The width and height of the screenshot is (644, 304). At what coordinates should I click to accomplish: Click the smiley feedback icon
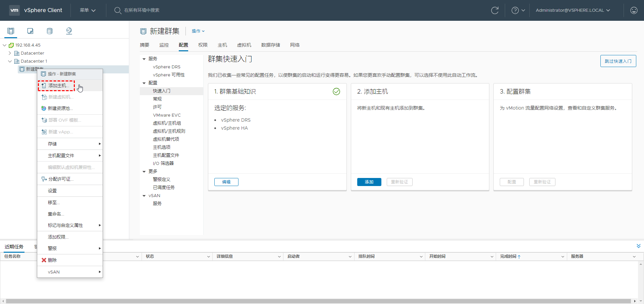[634, 10]
